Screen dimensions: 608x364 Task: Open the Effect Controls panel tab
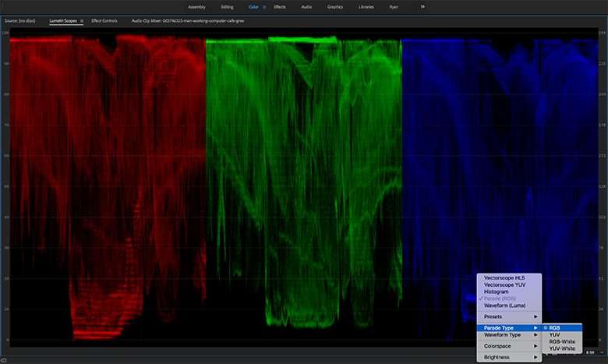[x=104, y=21]
